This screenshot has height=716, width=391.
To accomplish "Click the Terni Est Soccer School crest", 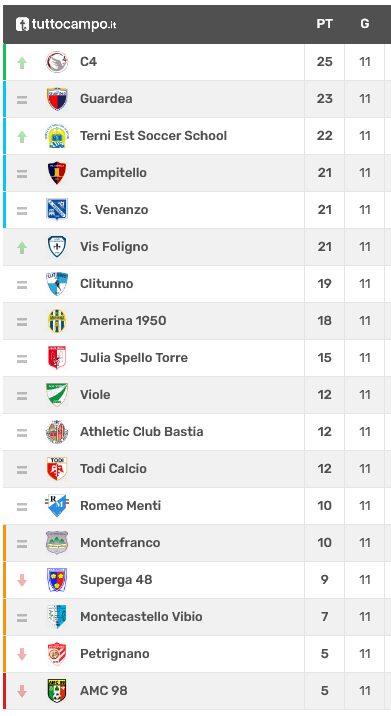I will tap(57, 136).
